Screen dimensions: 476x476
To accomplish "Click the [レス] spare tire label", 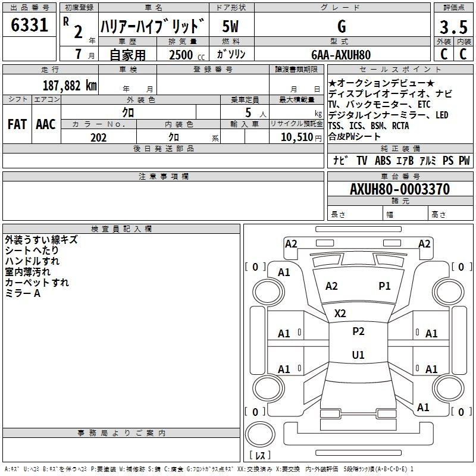I will (x=260, y=455).
